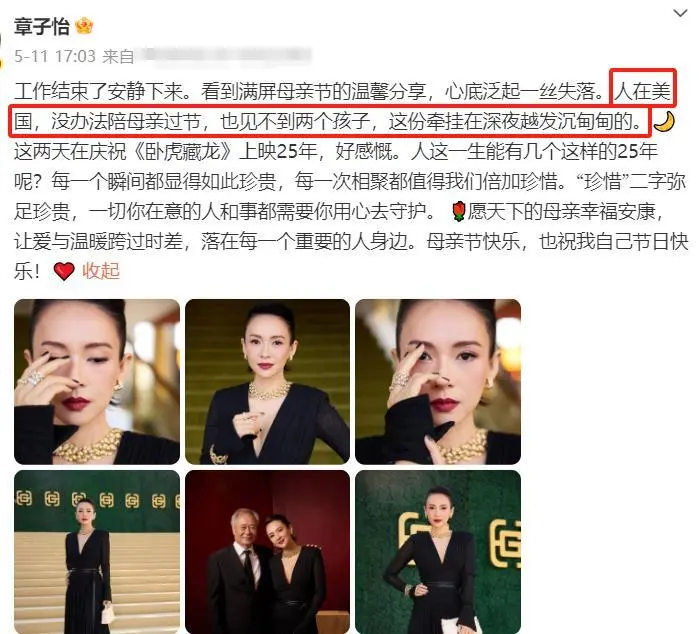Click the moon emoji in the post
Viewport: 699px width, 634px height.
[x=664, y=122]
